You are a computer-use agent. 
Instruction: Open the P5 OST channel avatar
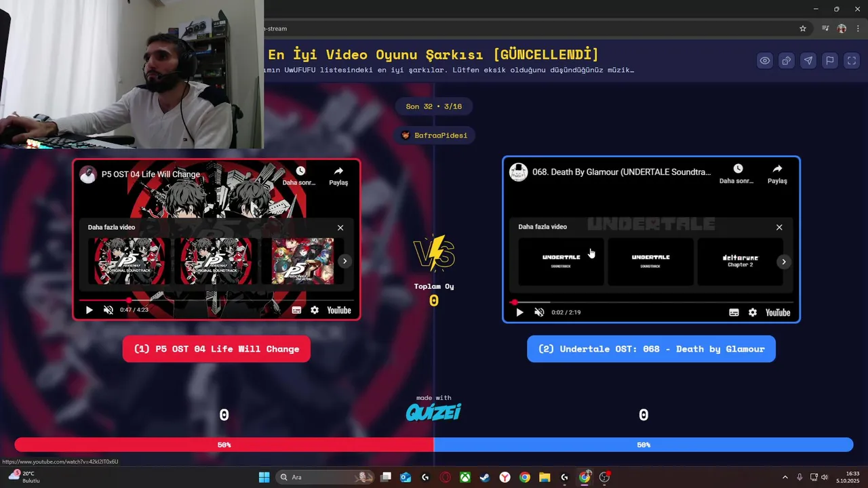pos(88,174)
